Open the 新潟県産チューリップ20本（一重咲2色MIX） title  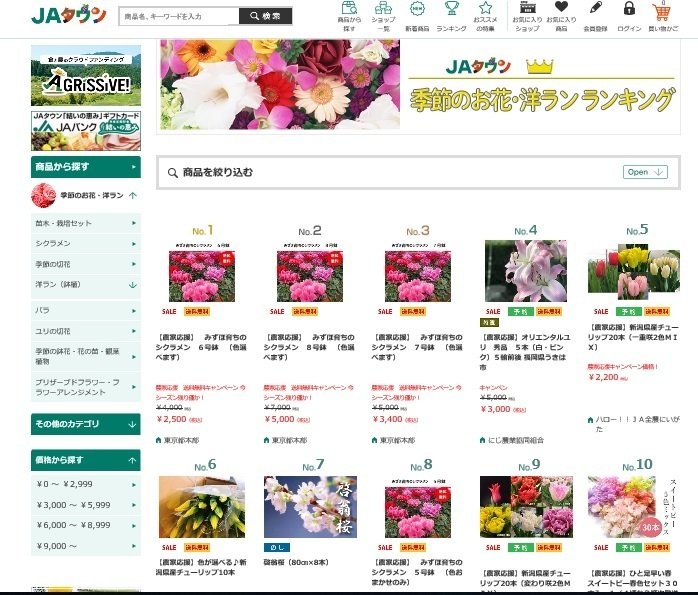(x=633, y=337)
